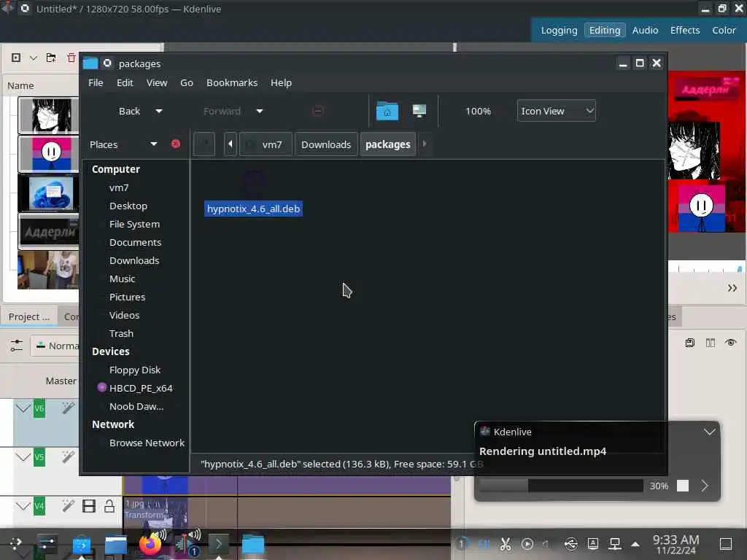Viewport: 747px width, 560px height.
Task: Open Documents in Places sidebar
Action: (135, 242)
